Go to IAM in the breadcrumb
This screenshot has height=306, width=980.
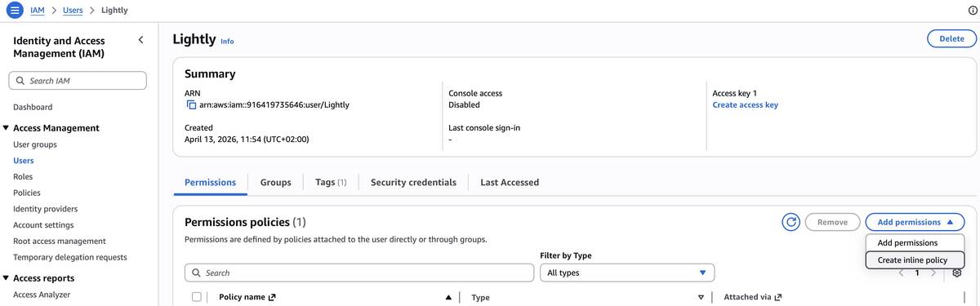[x=37, y=11]
